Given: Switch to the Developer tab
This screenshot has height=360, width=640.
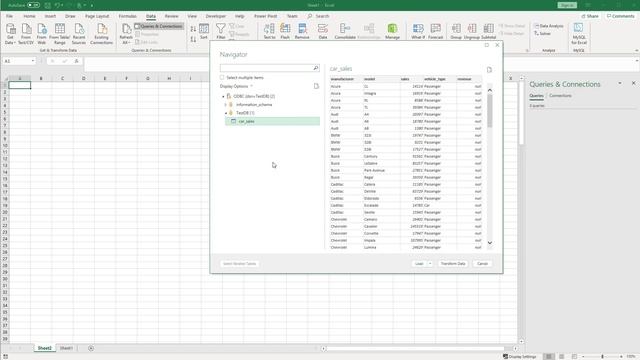Looking at the screenshot, I should click(x=216, y=16).
